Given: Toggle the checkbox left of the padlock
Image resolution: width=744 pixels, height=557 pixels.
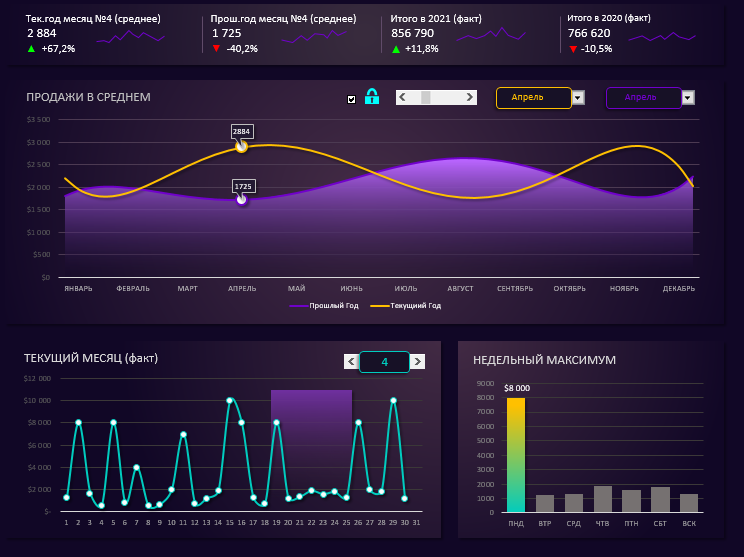Looking at the screenshot, I should tap(351, 99).
